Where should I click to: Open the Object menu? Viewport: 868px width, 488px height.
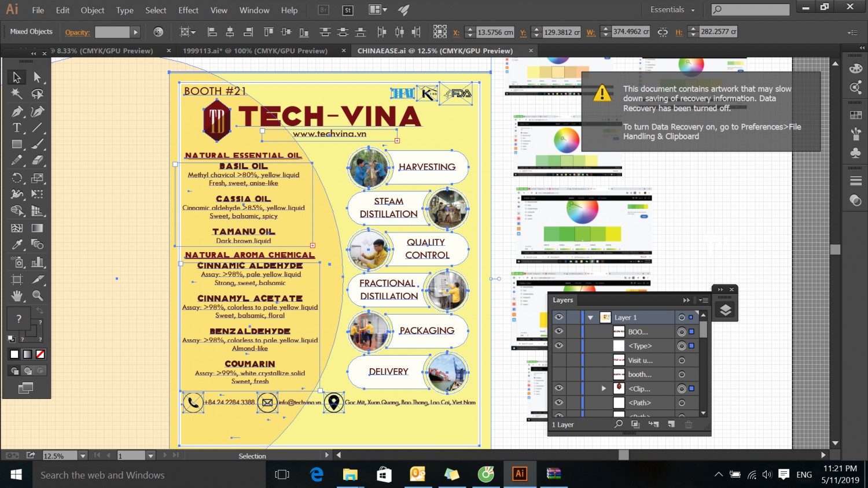[93, 10]
